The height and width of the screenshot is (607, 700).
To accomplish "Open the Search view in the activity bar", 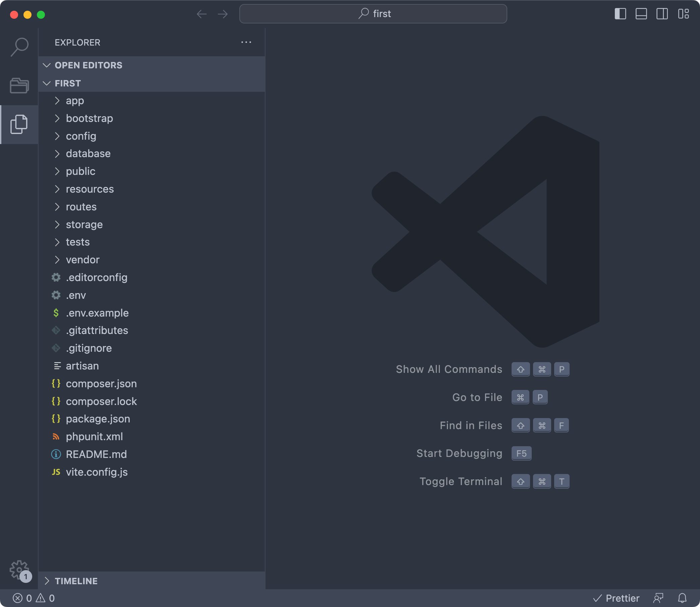I will coord(19,47).
